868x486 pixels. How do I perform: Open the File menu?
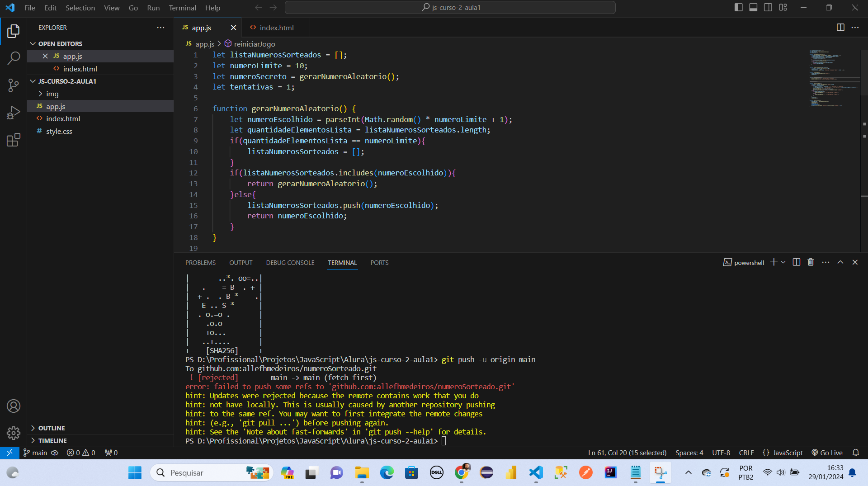tap(30, 8)
